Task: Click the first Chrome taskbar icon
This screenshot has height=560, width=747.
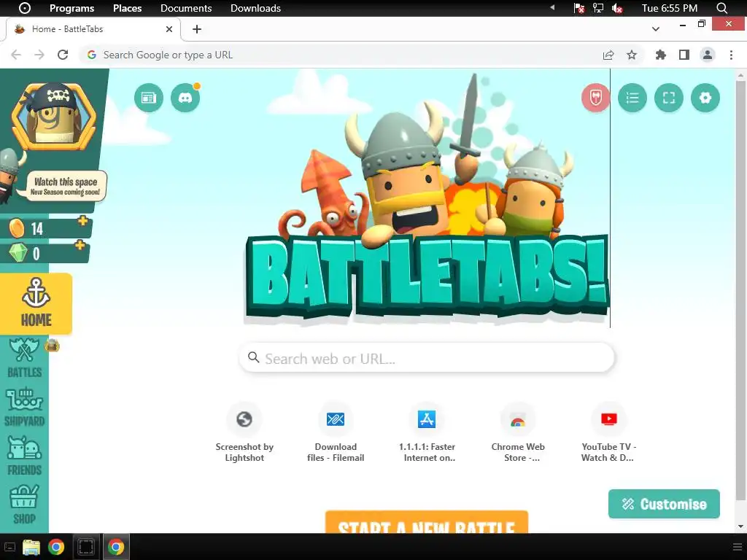Action: 56,547
